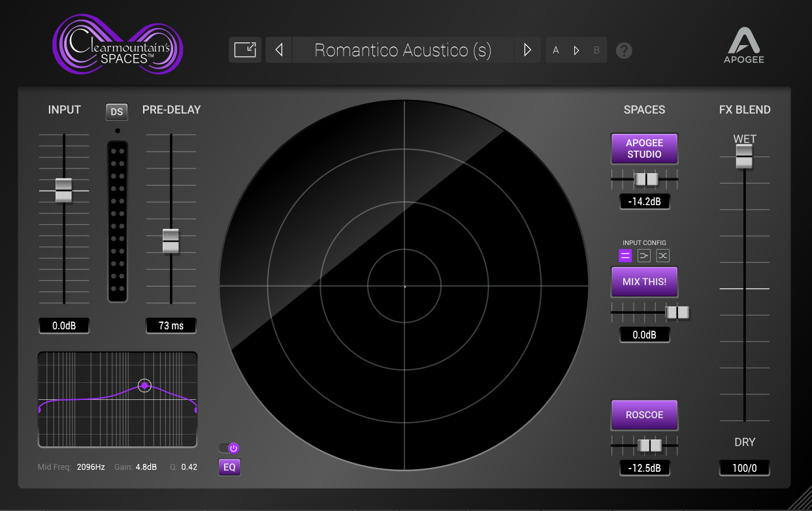Click the FX Blend 100/0 field

tap(744, 469)
